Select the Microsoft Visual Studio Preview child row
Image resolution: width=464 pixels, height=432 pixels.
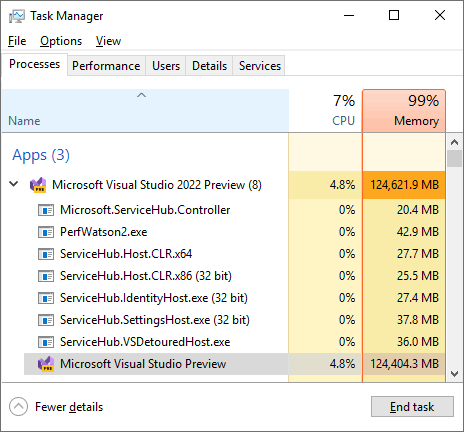pos(234,364)
